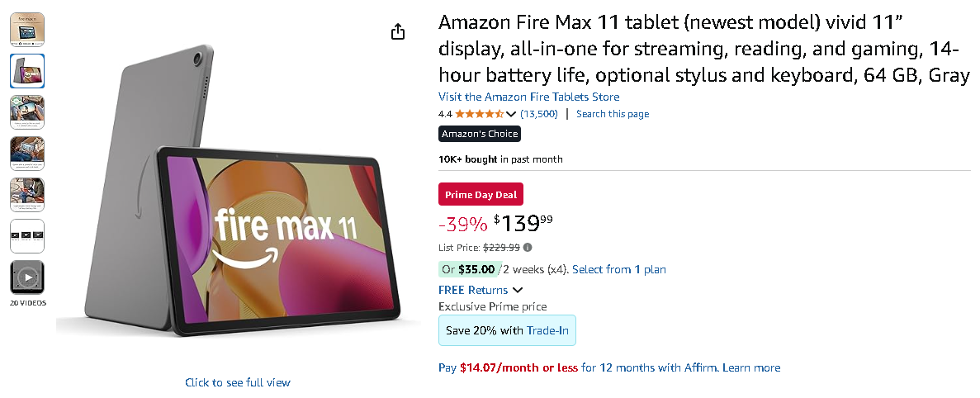Select the fifth product thumbnail
Image resolution: width=980 pixels, height=398 pixels.
point(27,195)
